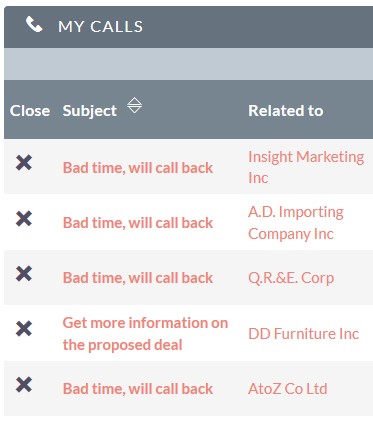Open Bad time call for A.D. Importing

pos(138,223)
